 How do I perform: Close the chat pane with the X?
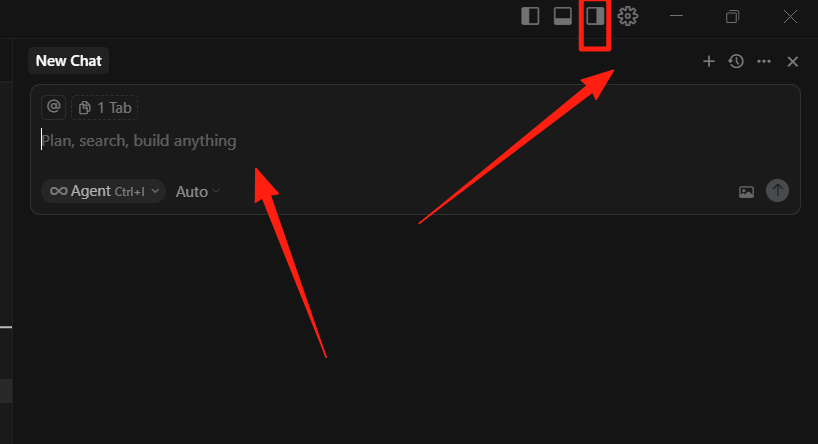click(792, 62)
